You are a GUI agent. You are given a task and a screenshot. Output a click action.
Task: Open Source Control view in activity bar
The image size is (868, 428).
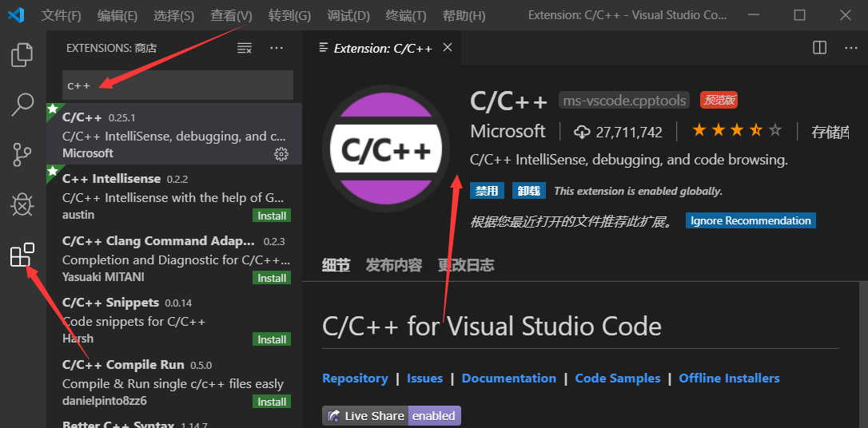click(x=22, y=156)
